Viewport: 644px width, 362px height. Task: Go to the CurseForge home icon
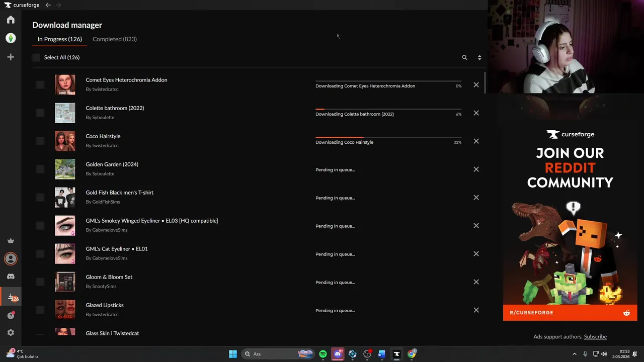pyautogui.click(x=11, y=20)
